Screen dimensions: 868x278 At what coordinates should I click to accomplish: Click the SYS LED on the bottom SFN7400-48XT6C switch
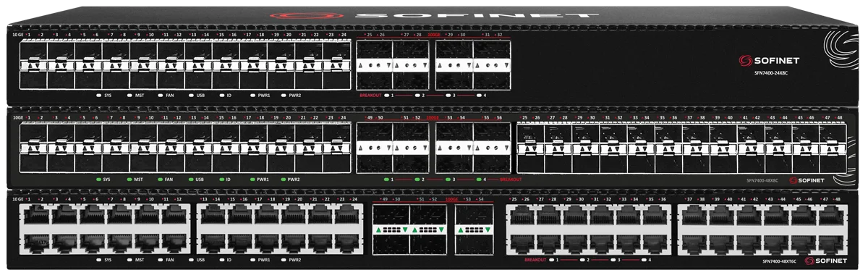(99, 259)
